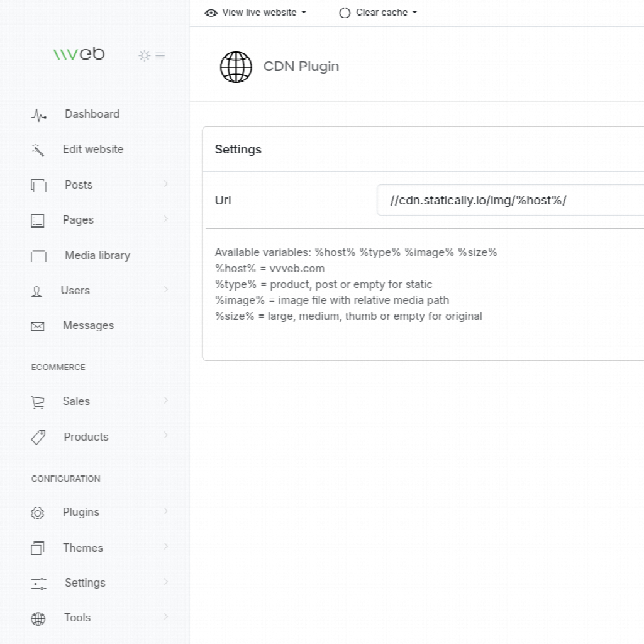Open the Pages menu item

pos(78,220)
